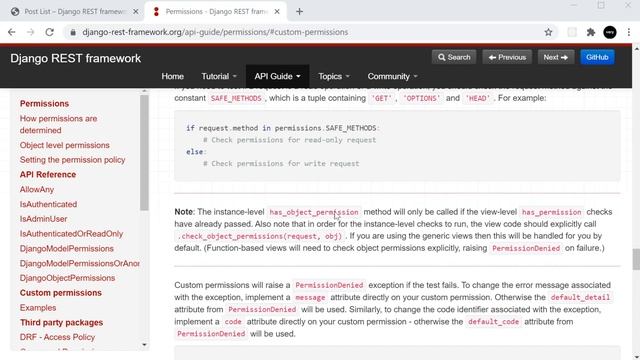
Task: Go back with the browser back arrow
Action: (11, 32)
